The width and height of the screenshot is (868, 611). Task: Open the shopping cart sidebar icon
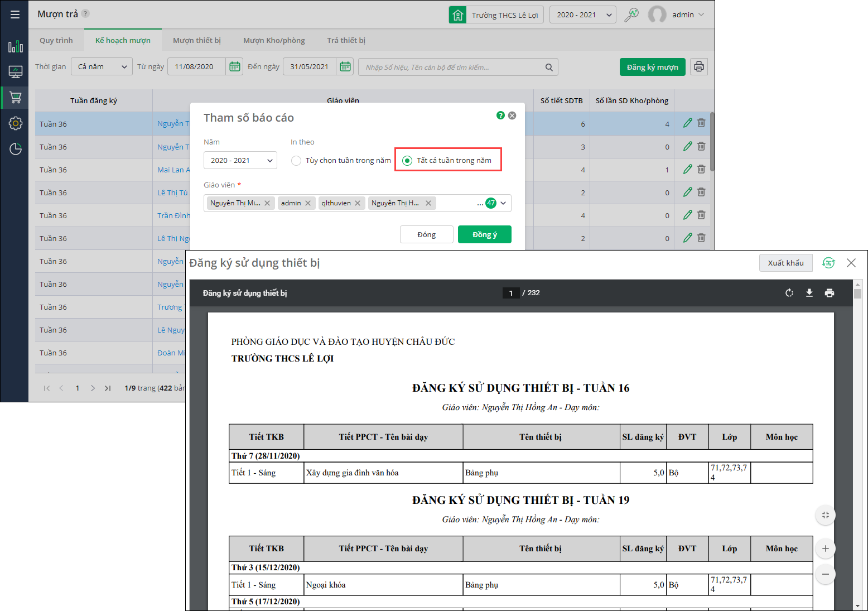tap(15, 98)
